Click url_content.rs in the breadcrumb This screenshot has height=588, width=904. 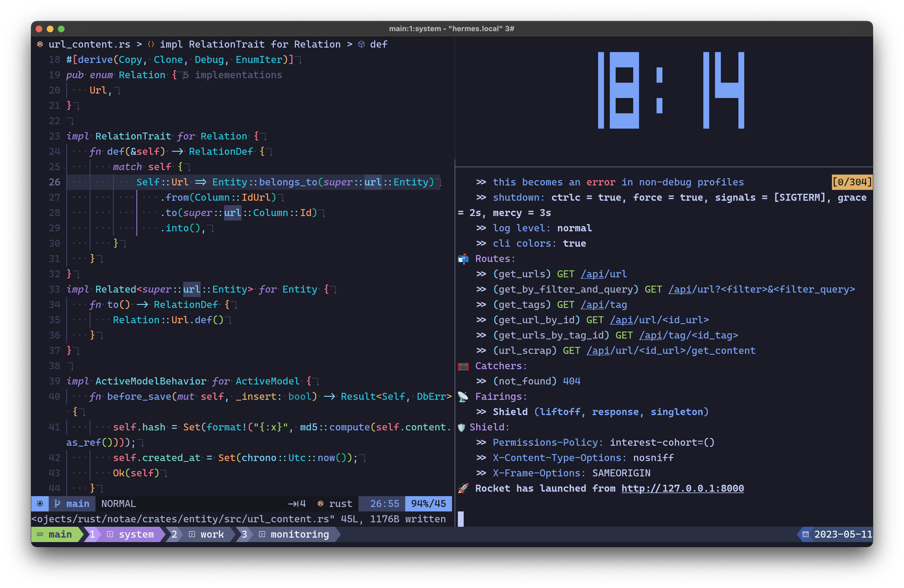point(89,45)
